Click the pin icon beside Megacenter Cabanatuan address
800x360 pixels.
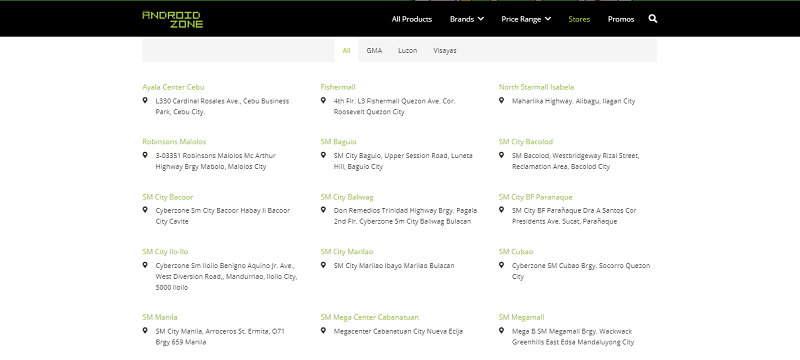323,330
